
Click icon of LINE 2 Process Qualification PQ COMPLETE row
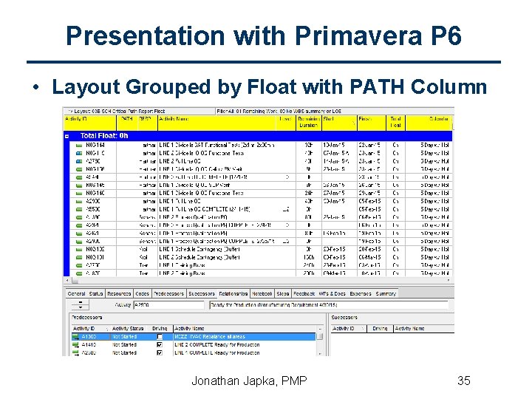[79, 225]
